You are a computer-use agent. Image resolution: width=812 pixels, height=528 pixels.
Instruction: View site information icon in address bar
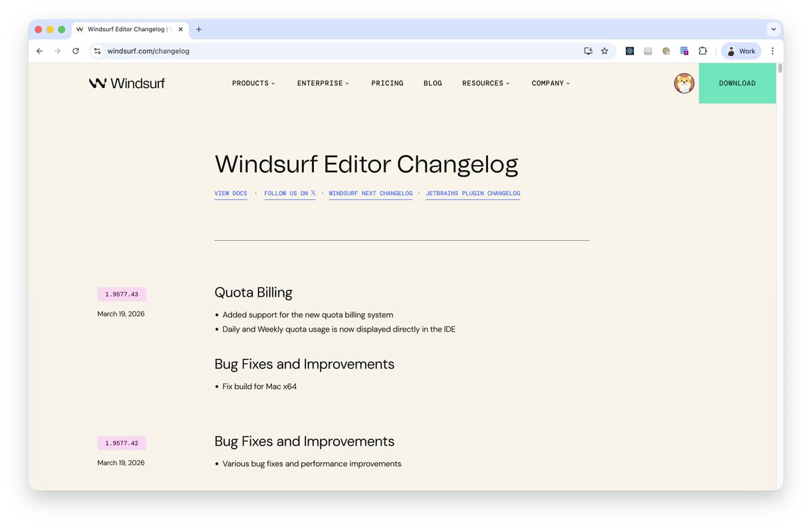(x=97, y=51)
